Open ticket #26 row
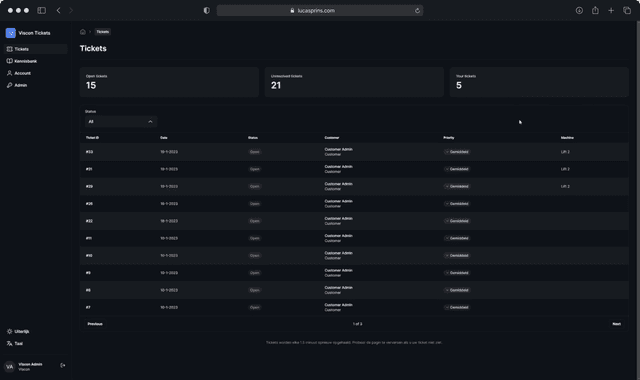The image size is (640, 380). (354, 204)
